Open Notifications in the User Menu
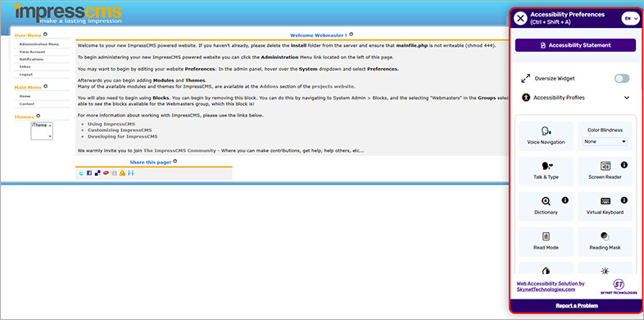This screenshot has height=320, width=644. point(31,59)
